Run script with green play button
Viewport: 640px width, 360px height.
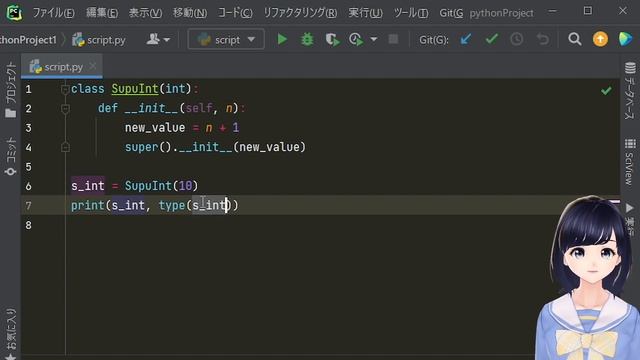(282, 39)
